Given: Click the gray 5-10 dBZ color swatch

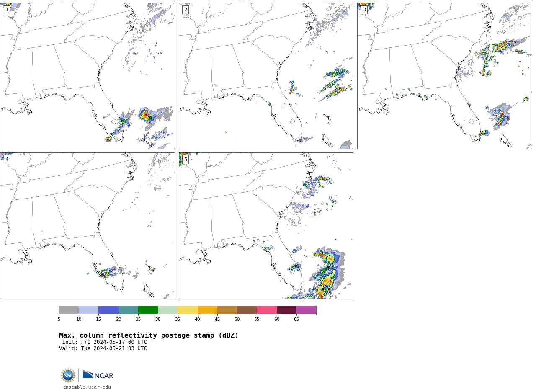Looking at the screenshot, I should click(x=69, y=310).
